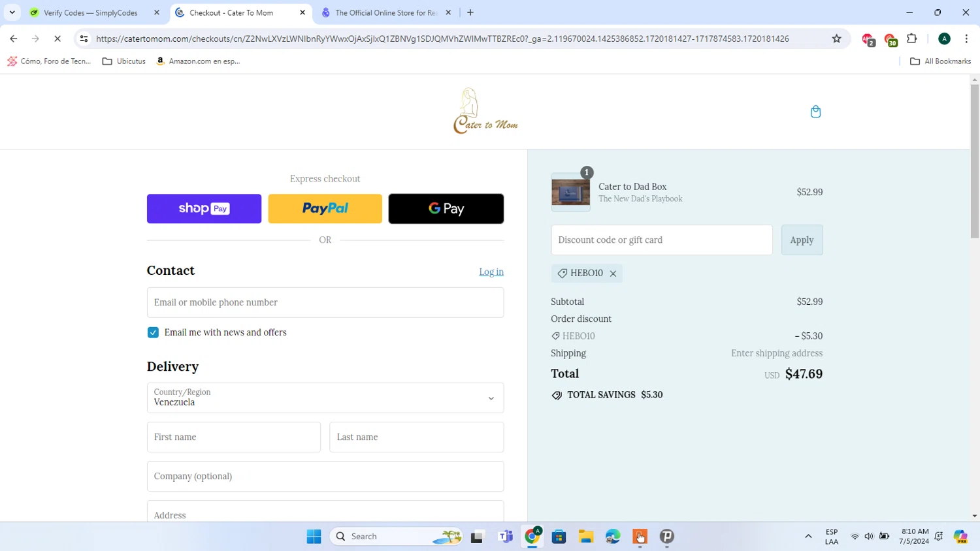The height and width of the screenshot is (551, 980).
Task: Open Task View on the taskbar
Action: pos(478,537)
